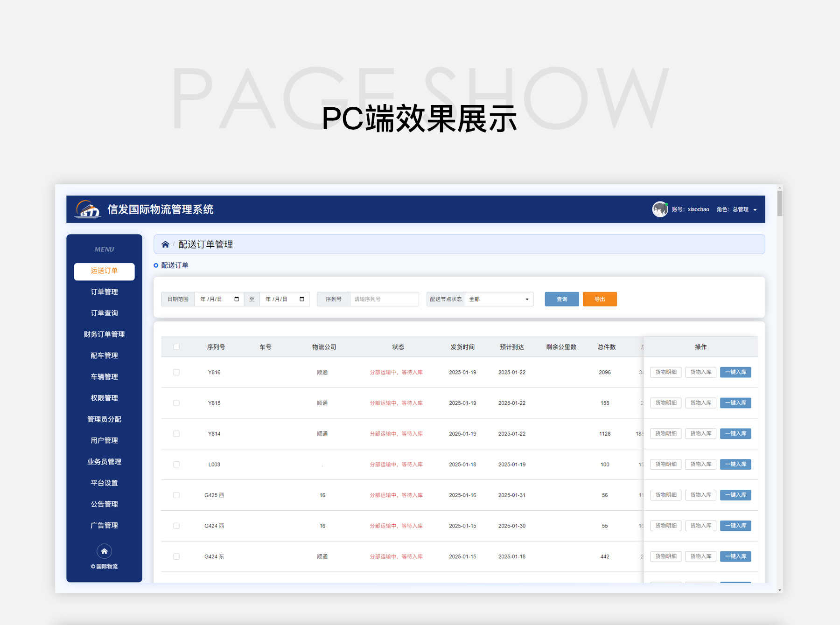Click 一键入库 for order Y815
The height and width of the screenshot is (625, 840).
tap(735, 403)
